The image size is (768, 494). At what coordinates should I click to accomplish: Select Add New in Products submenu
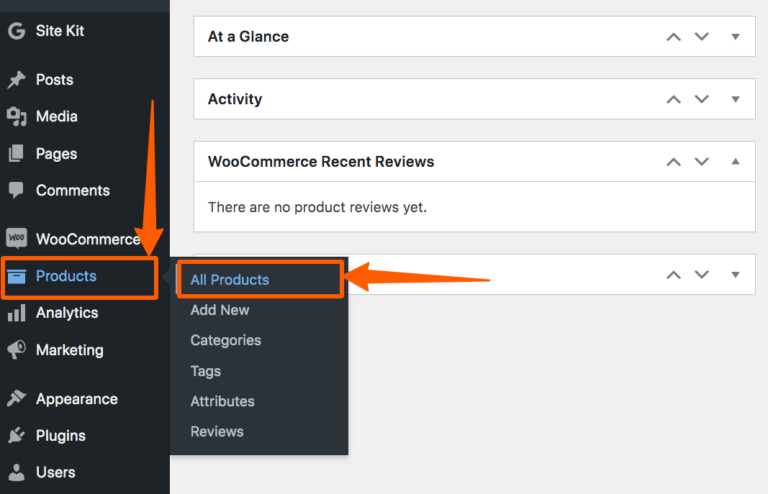click(x=220, y=310)
